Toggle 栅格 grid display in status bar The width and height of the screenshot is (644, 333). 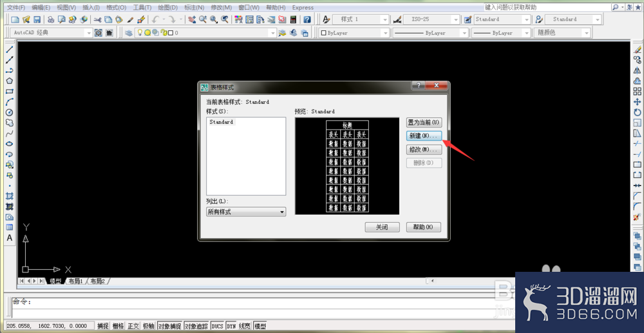click(118, 326)
